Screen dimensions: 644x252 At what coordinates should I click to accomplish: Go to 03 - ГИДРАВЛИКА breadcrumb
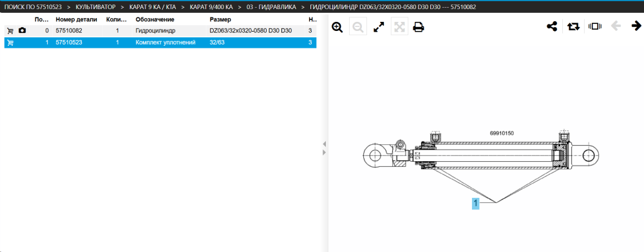point(271,7)
